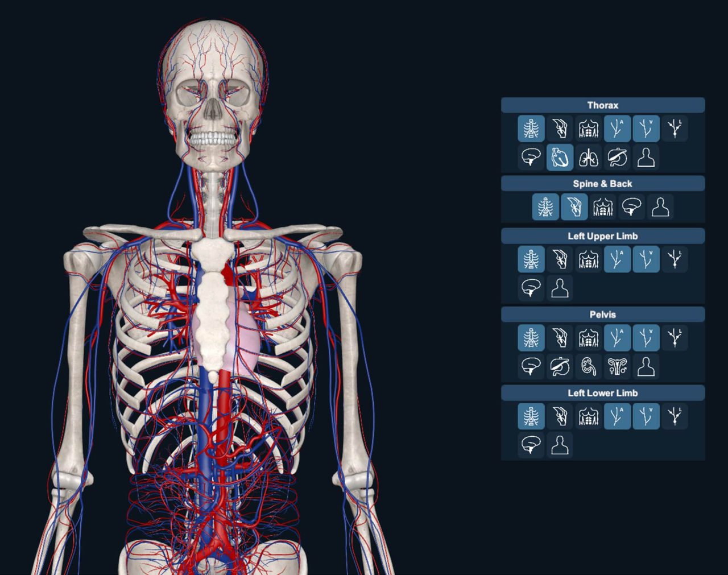Expand the Left Upper Limb section

603,235
